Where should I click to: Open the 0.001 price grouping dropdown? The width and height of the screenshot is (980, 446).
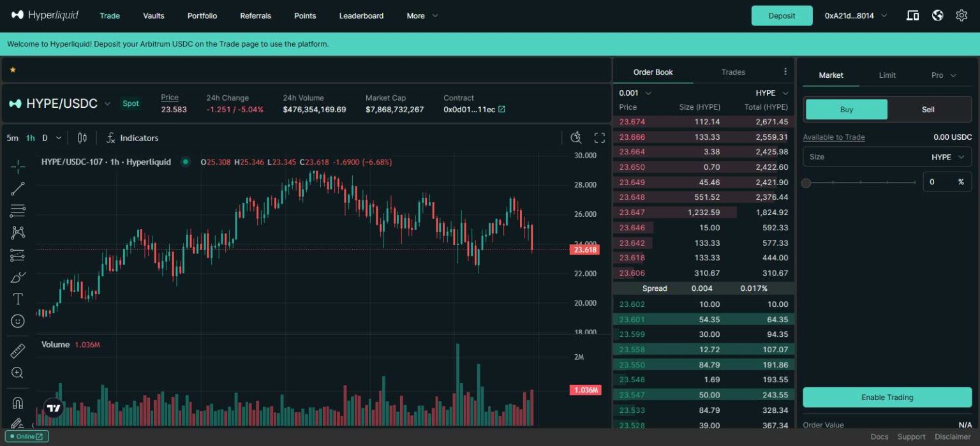[635, 93]
